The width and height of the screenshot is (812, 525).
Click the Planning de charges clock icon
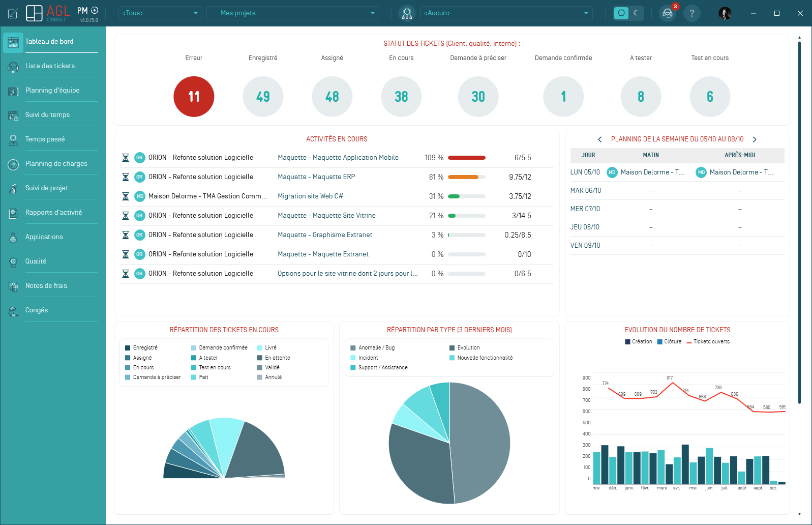pos(13,164)
